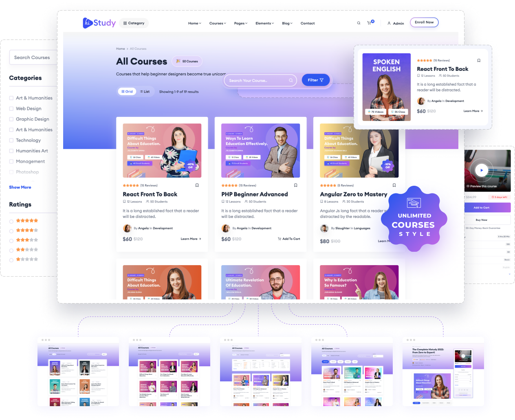515x420 pixels.
Task: Check the Web Design category checkbox
Action: point(11,109)
